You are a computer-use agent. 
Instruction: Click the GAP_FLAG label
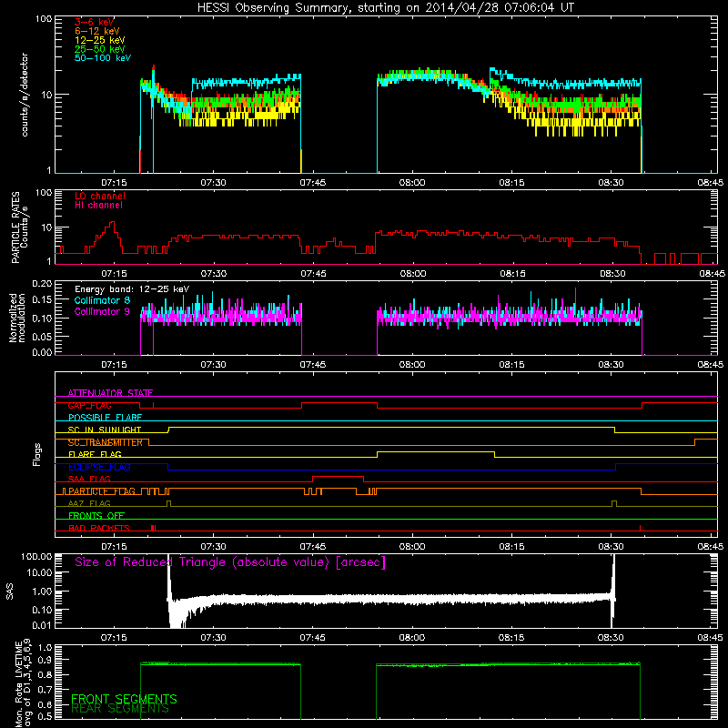(x=89, y=405)
